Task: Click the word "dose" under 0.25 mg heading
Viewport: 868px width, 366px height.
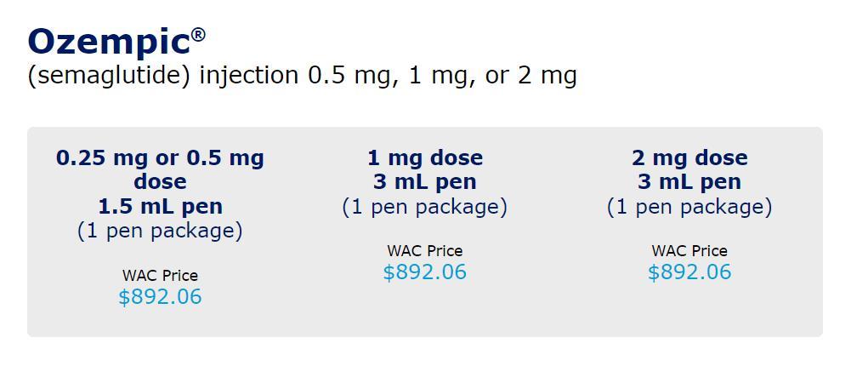Action: (160, 181)
